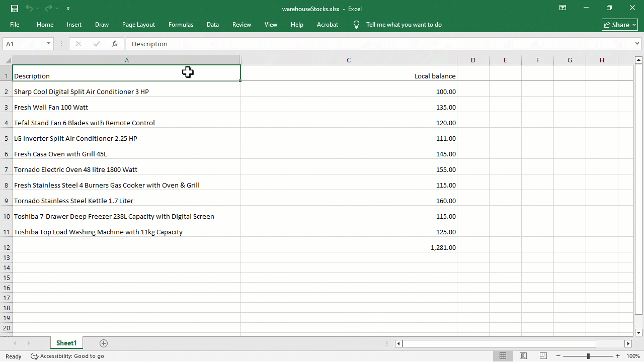This screenshot has width=644, height=362.
Task: Switch to the Insert ribbon tab
Action: (74, 25)
